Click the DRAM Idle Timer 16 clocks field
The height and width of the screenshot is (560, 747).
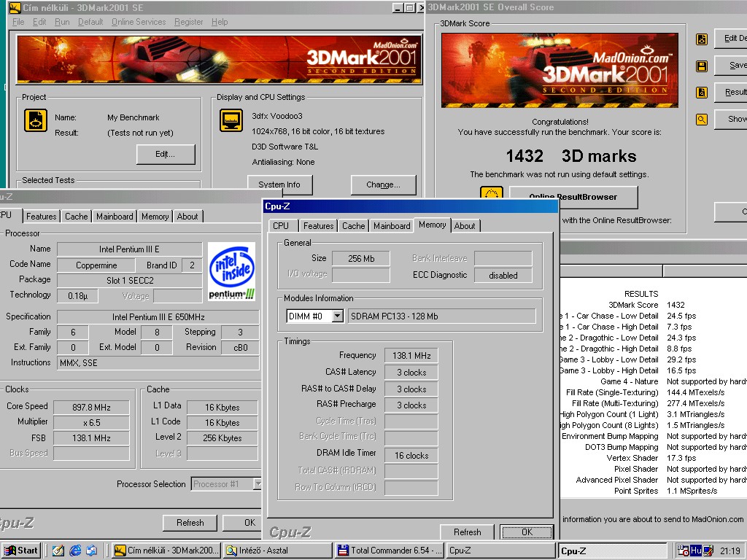coord(411,456)
